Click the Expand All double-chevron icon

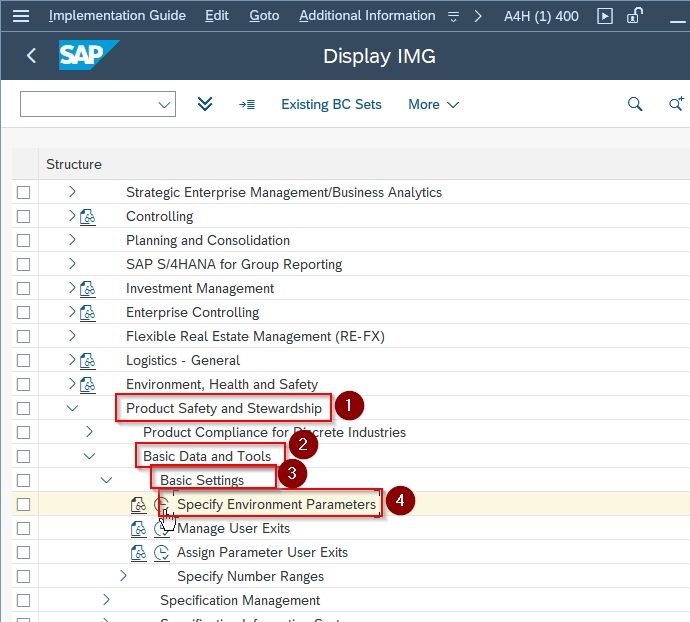coord(205,104)
